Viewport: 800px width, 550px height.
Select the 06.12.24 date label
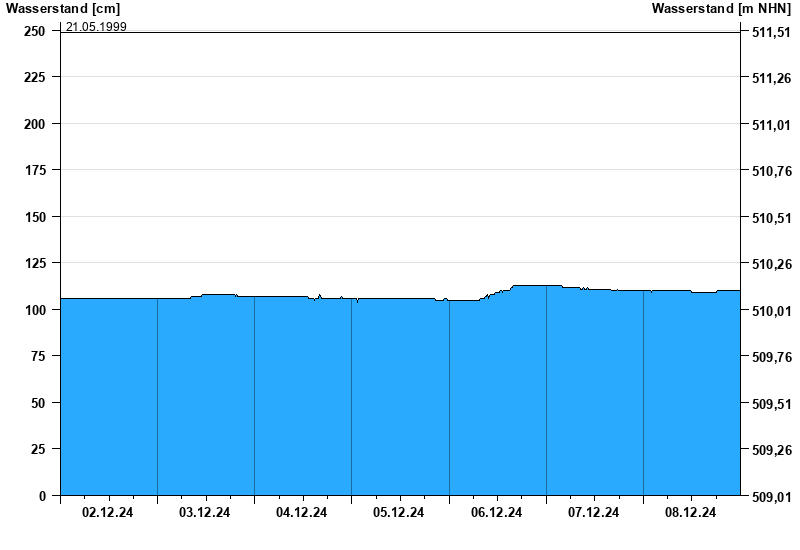tap(497, 513)
